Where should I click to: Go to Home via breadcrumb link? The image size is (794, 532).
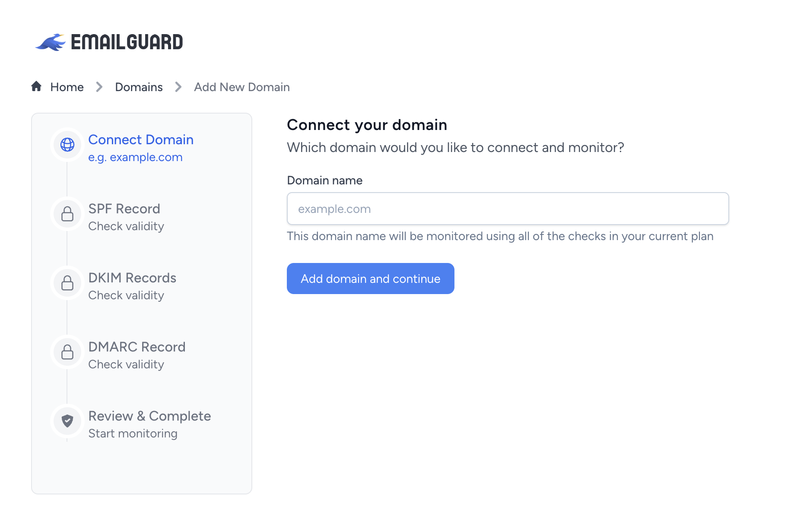click(67, 87)
